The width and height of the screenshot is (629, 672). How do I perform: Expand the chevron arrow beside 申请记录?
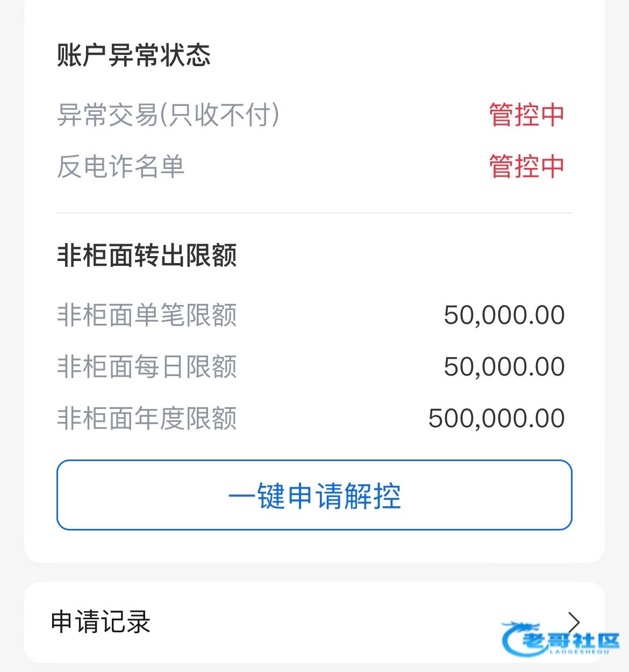click(574, 622)
